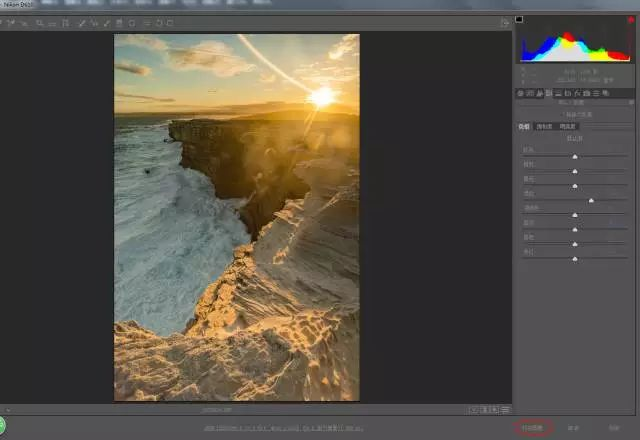Toggle full screen mode button
The image size is (640, 440).
506,22
